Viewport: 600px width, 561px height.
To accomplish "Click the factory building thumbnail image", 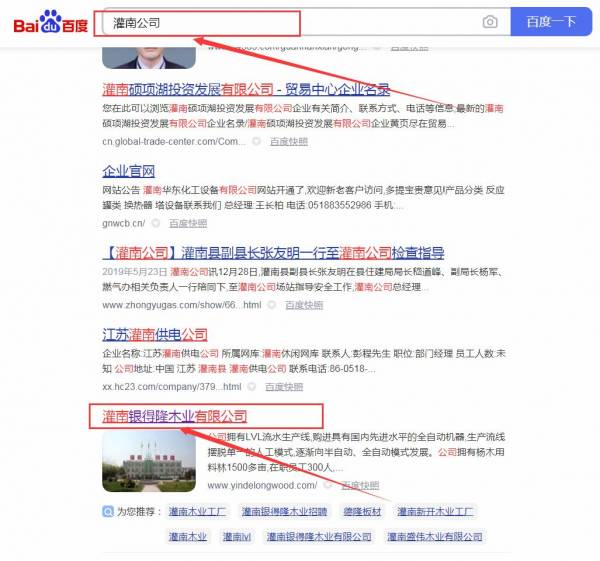I will (x=148, y=462).
